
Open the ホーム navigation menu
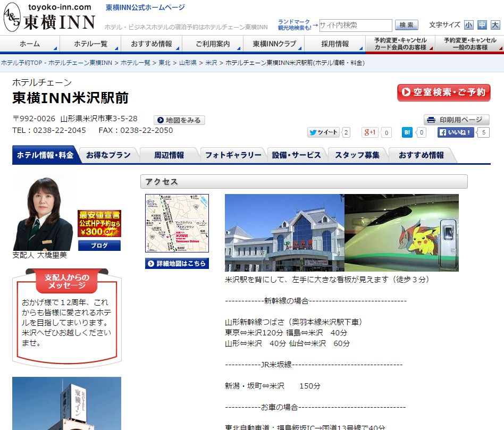point(30,44)
